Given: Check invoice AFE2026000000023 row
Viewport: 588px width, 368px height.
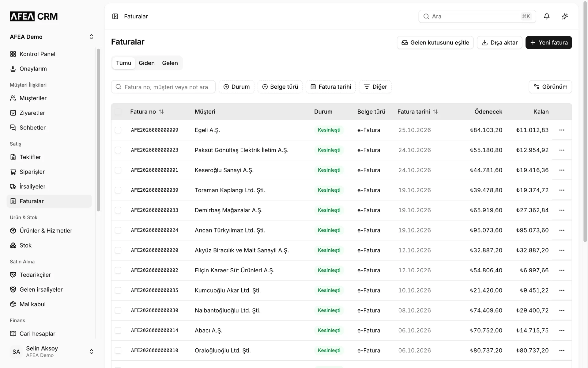Looking at the screenshot, I should (118, 150).
